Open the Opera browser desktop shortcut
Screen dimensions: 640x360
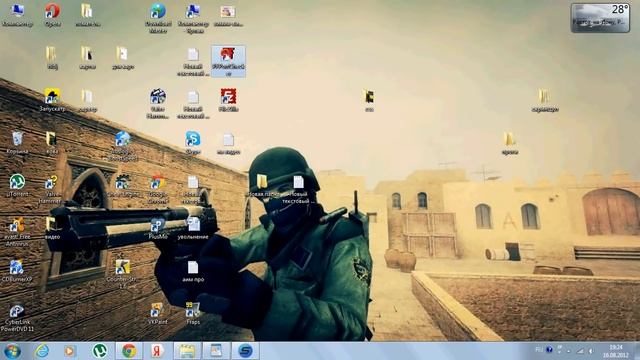(52, 15)
